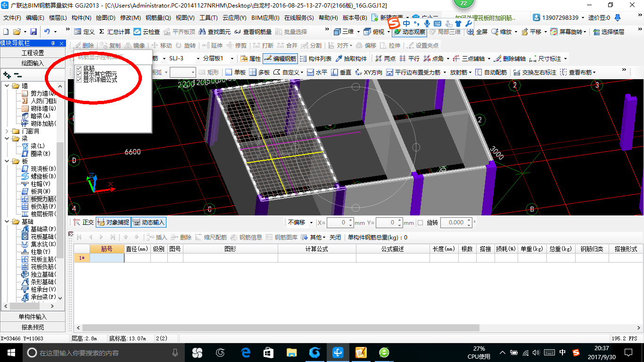
Task: Run 云检查 cloud check
Action: tap(147, 32)
